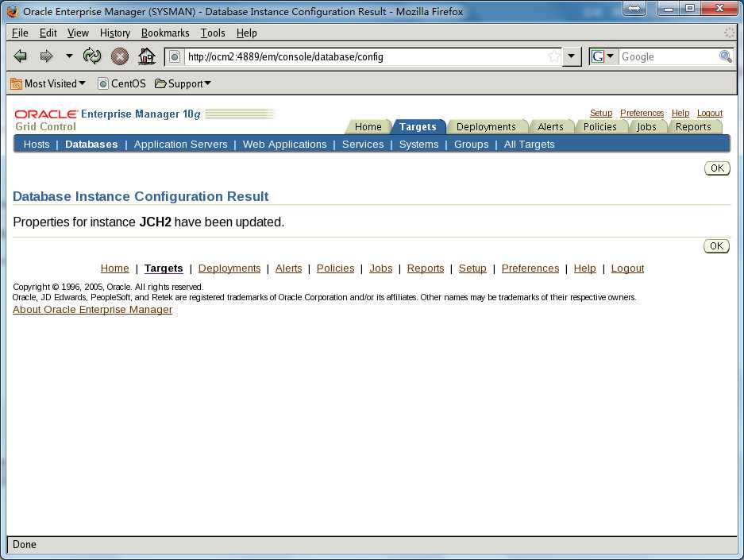Screen dimensions: 744x560
Task: Switch to the Jobs tab
Action: (x=646, y=127)
